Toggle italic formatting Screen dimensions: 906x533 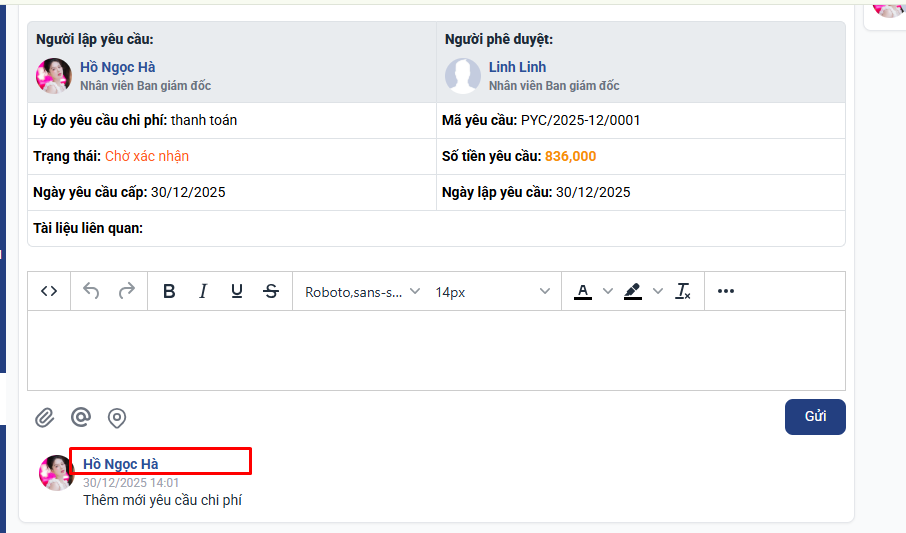coord(203,291)
